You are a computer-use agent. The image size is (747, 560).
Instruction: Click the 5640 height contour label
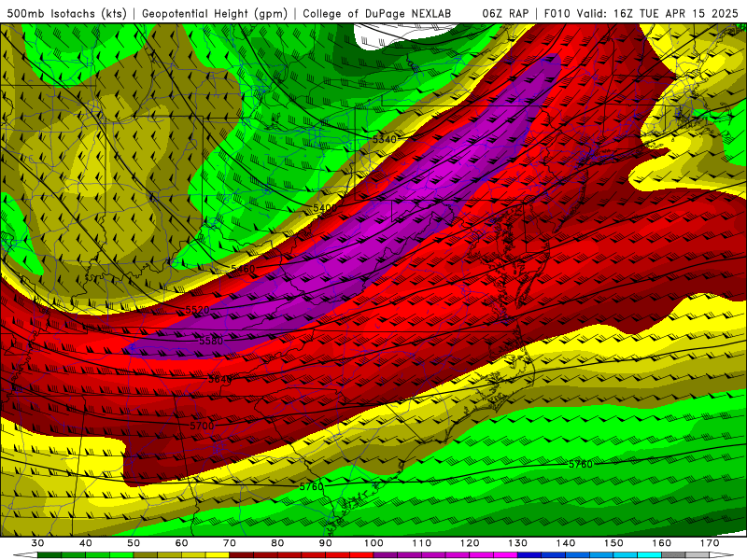coord(220,380)
